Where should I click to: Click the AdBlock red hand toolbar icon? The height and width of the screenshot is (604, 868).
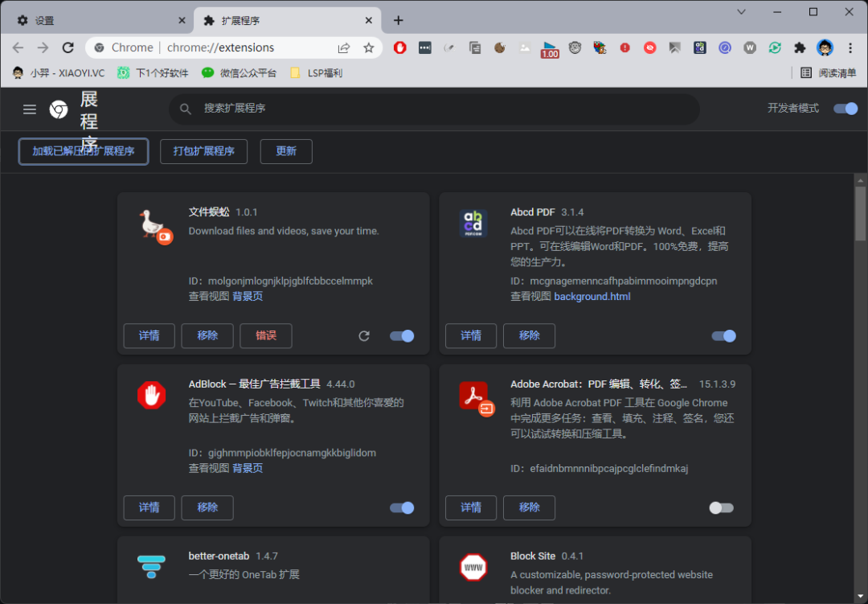399,47
